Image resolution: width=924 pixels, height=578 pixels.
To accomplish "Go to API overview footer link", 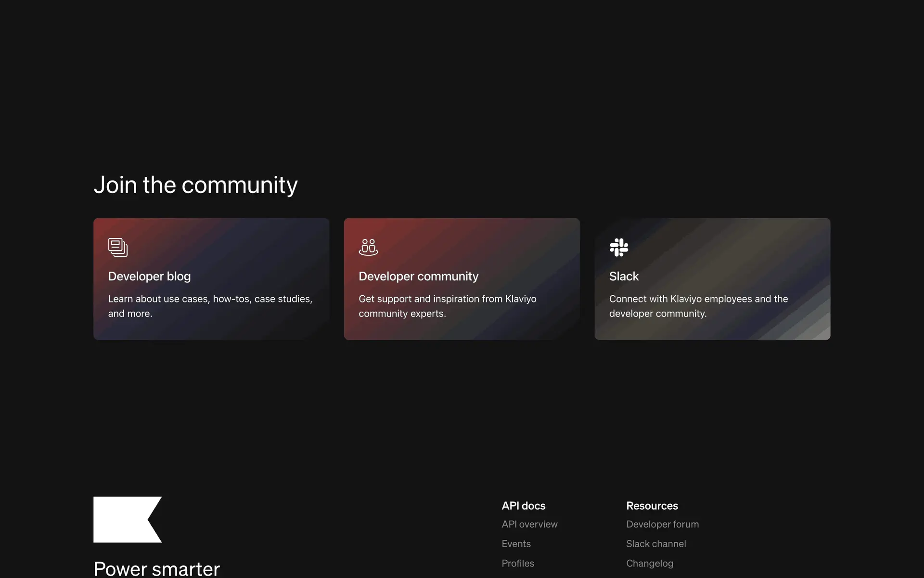I will [529, 524].
